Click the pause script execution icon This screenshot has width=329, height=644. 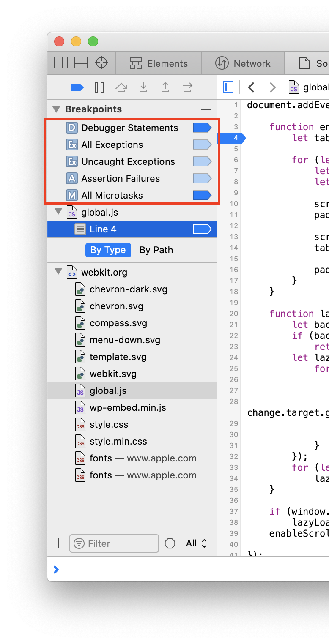(x=99, y=87)
